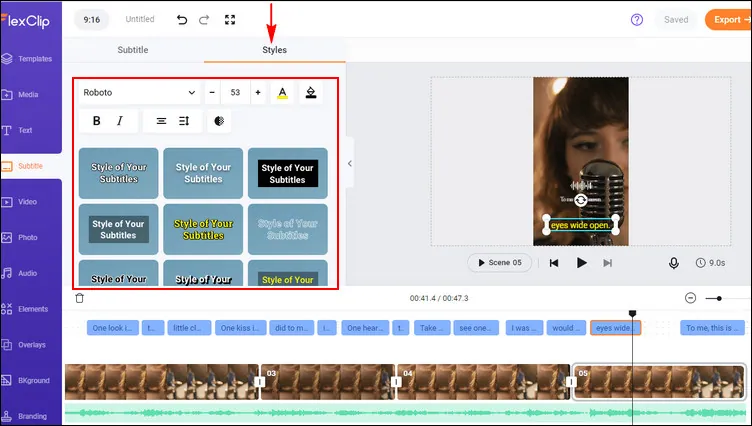Select the 'Take...' subtitle clip

(432, 328)
